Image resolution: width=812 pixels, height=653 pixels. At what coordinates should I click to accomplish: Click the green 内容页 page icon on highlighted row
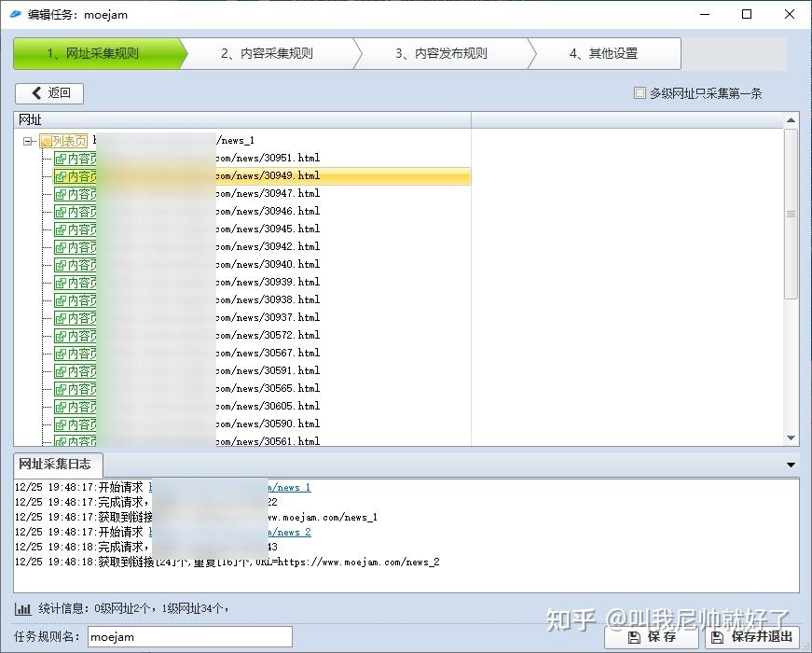pos(62,176)
